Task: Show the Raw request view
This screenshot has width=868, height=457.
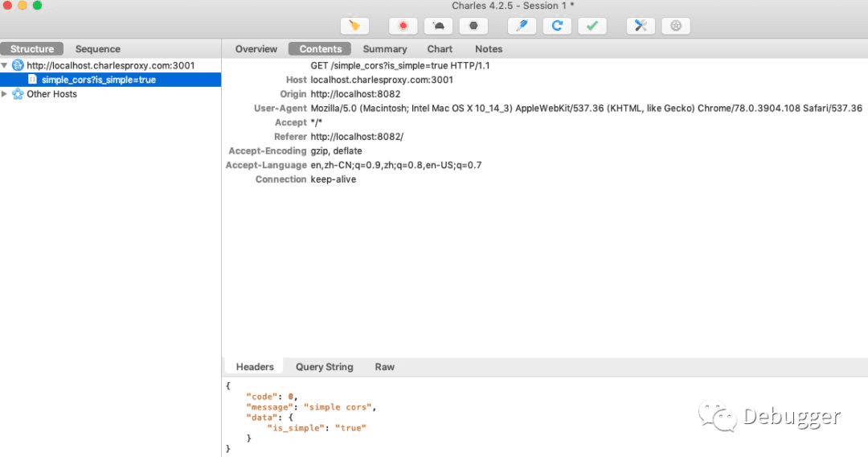Action: [x=384, y=367]
